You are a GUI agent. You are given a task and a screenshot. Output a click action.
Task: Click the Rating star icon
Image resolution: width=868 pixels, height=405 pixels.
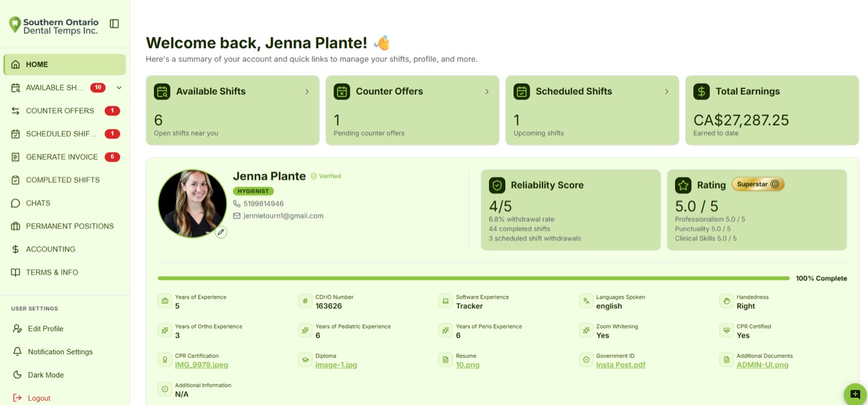coord(683,185)
